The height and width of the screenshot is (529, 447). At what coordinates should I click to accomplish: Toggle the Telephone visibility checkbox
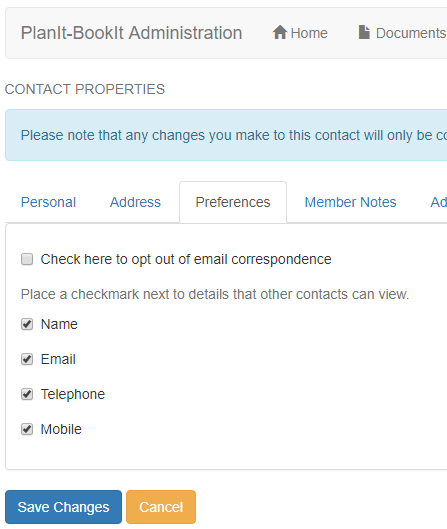pos(27,394)
